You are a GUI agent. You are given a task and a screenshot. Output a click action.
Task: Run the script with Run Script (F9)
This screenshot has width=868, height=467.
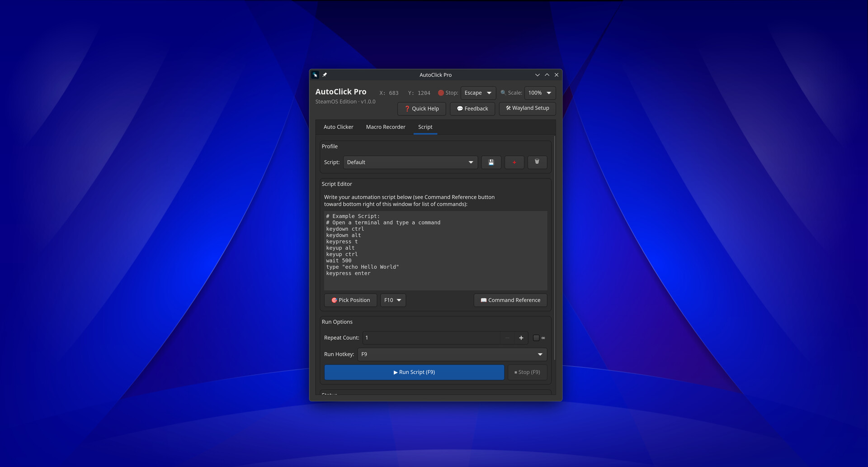414,372
